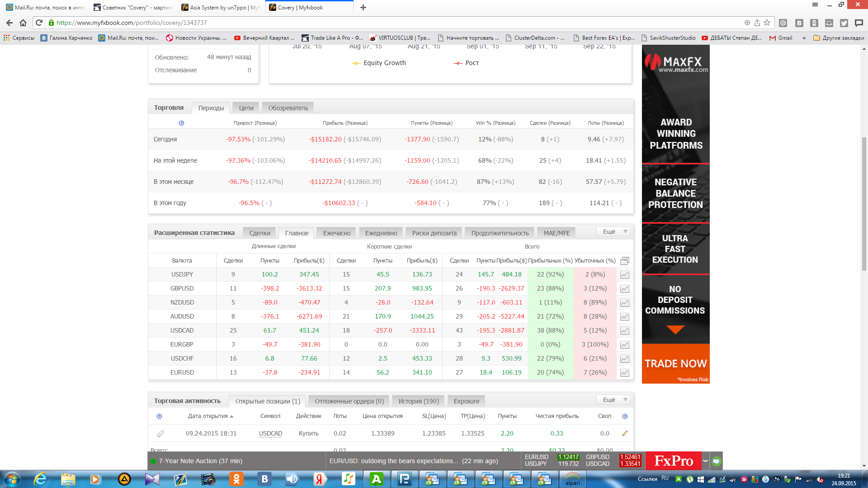The height and width of the screenshot is (488, 868).
Task: Open the Chrome menu icon
Action: click(x=815, y=5)
